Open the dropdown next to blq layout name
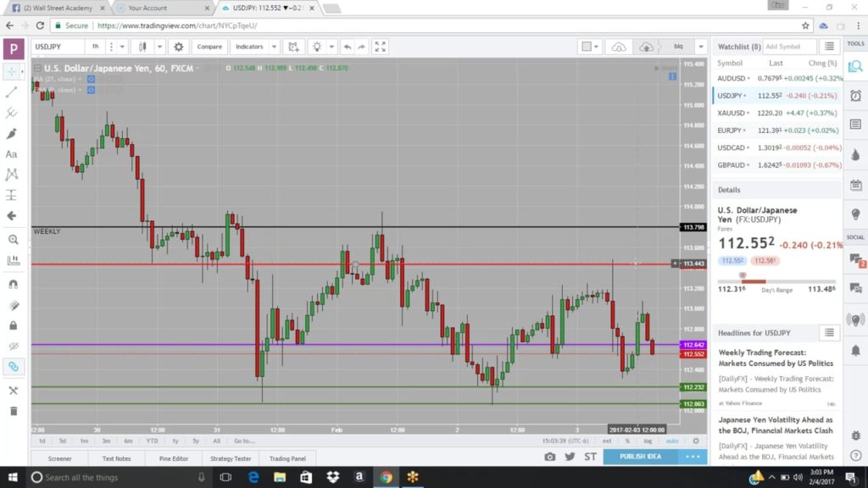The width and height of the screenshot is (868, 488). pyautogui.click(x=700, y=47)
